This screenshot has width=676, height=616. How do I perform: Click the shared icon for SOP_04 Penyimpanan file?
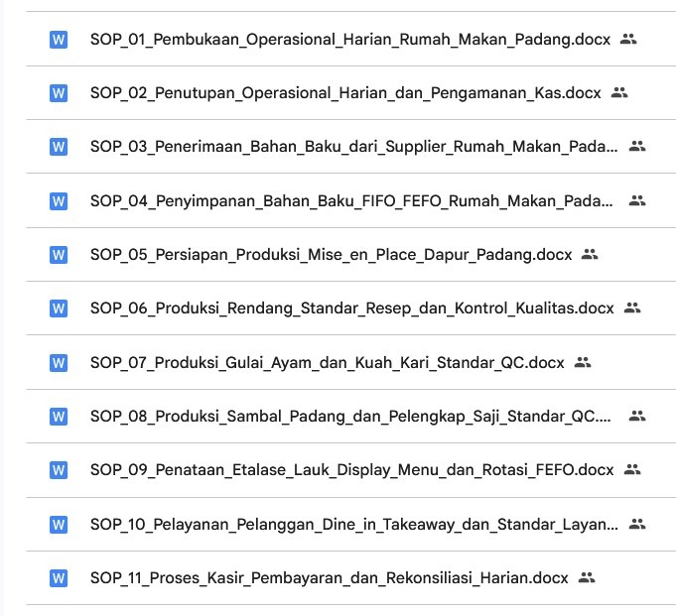tap(637, 200)
